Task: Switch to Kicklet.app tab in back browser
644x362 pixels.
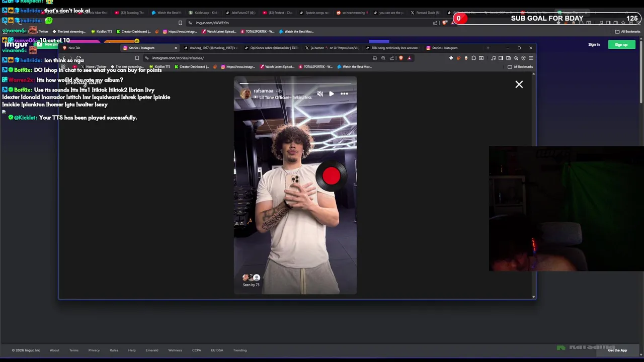Action: pyautogui.click(x=205, y=13)
